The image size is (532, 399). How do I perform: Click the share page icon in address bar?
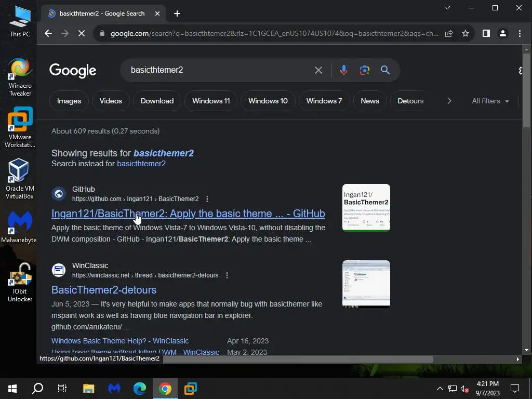pyautogui.click(x=449, y=33)
